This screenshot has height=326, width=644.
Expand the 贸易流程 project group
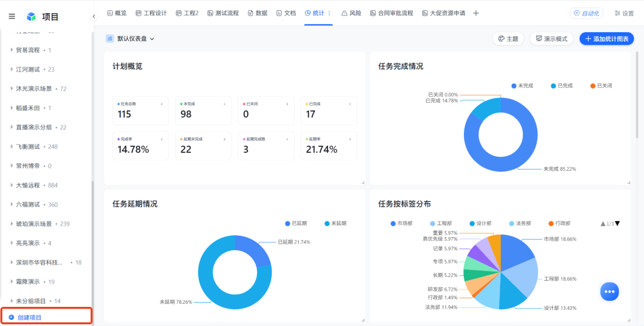(x=12, y=50)
